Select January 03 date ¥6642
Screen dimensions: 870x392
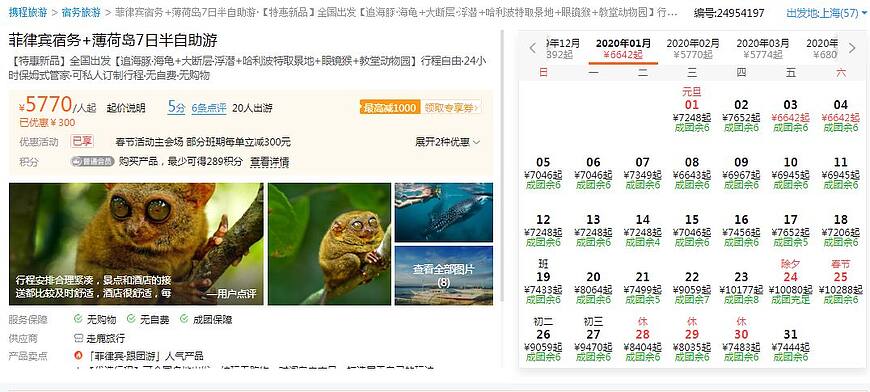click(x=791, y=115)
